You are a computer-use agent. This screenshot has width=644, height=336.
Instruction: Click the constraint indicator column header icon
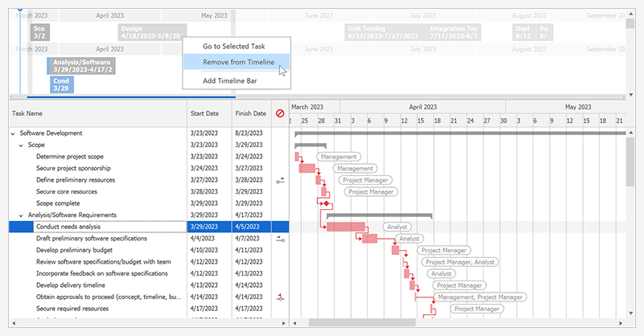pos(280,113)
